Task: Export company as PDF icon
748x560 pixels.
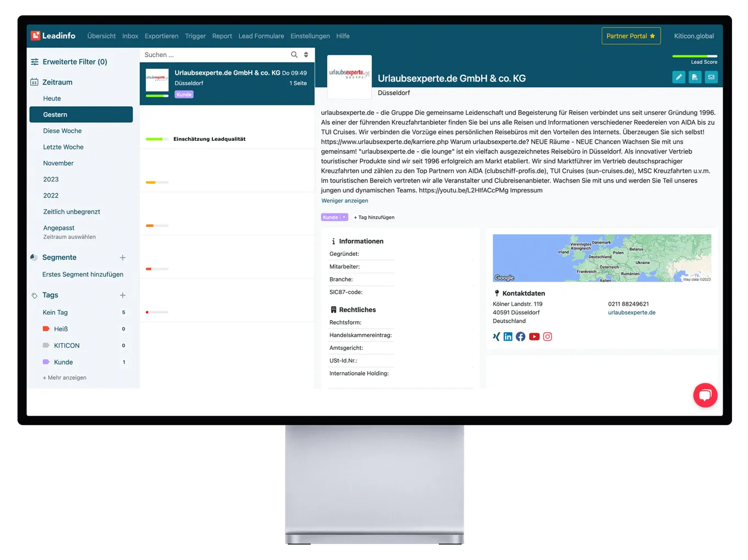Action: click(695, 77)
